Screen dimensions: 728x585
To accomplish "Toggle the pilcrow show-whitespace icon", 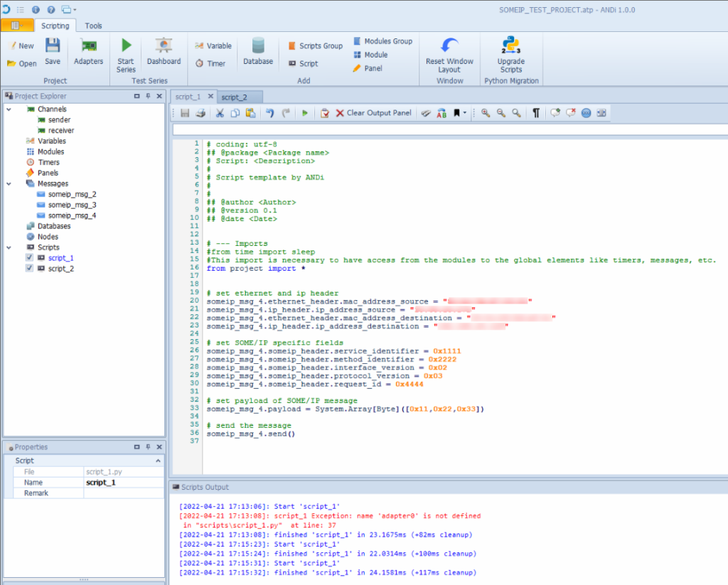I will pyautogui.click(x=536, y=113).
